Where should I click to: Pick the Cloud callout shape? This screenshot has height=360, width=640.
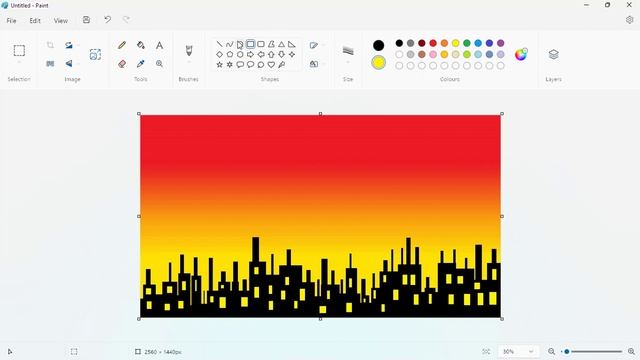pyautogui.click(x=261, y=64)
